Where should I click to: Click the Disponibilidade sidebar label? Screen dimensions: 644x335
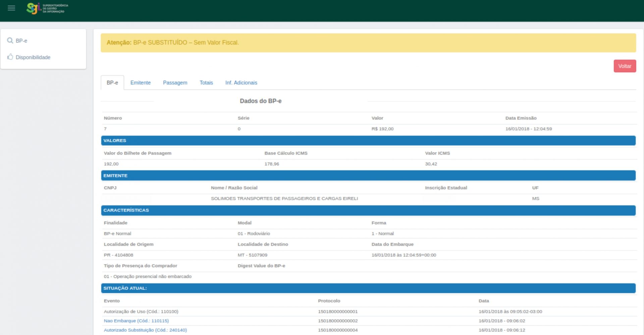pos(33,57)
